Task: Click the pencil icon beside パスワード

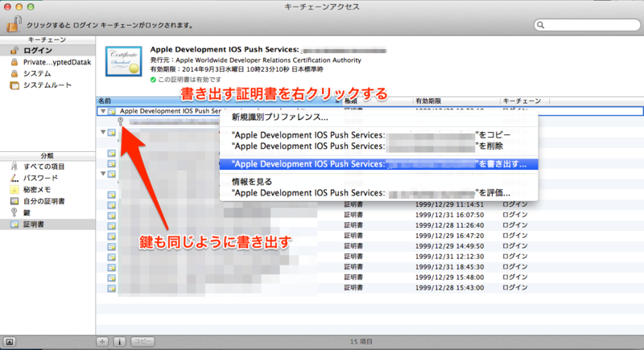Action: (x=14, y=178)
